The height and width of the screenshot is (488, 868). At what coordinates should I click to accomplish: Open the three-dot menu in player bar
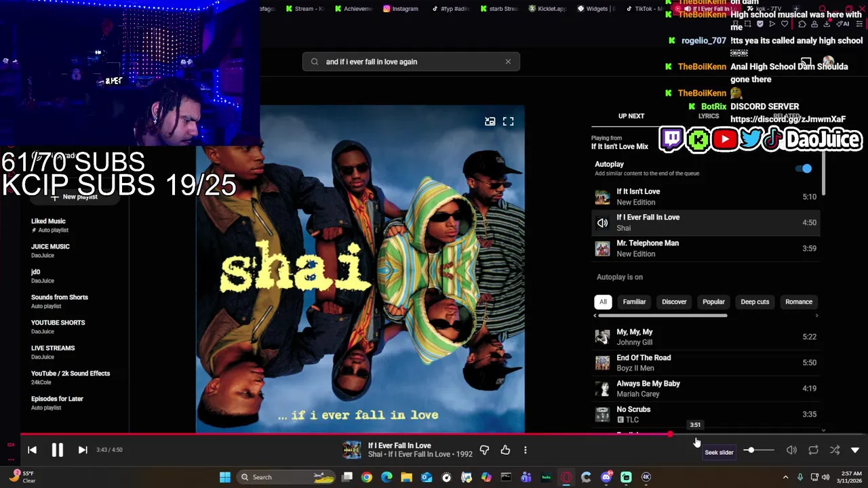(525, 450)
